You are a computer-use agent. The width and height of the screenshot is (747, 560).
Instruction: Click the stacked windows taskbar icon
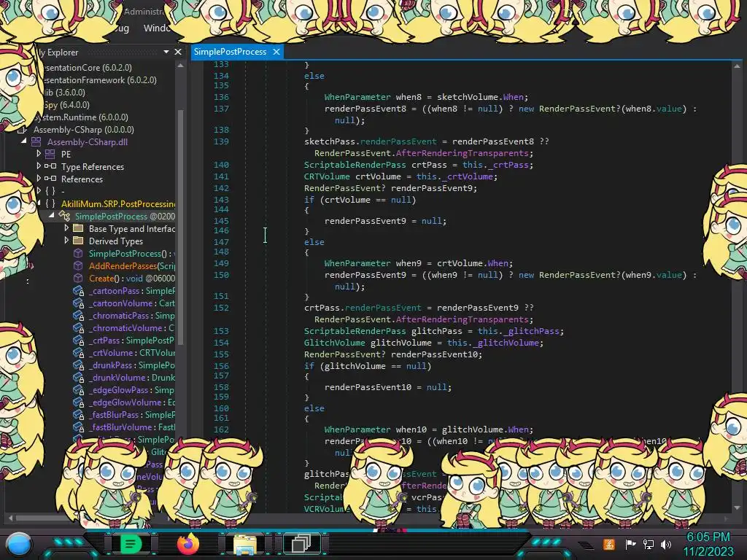click(x=301, y=544)
